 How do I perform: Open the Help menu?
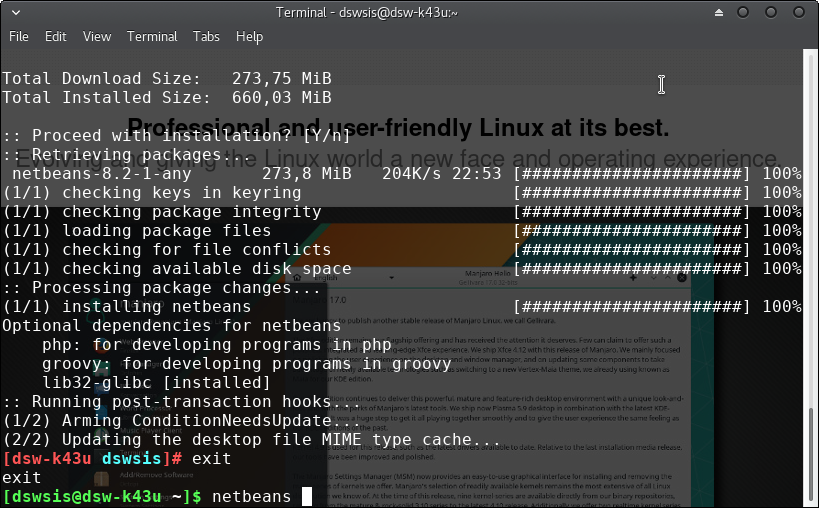point(249,36)
